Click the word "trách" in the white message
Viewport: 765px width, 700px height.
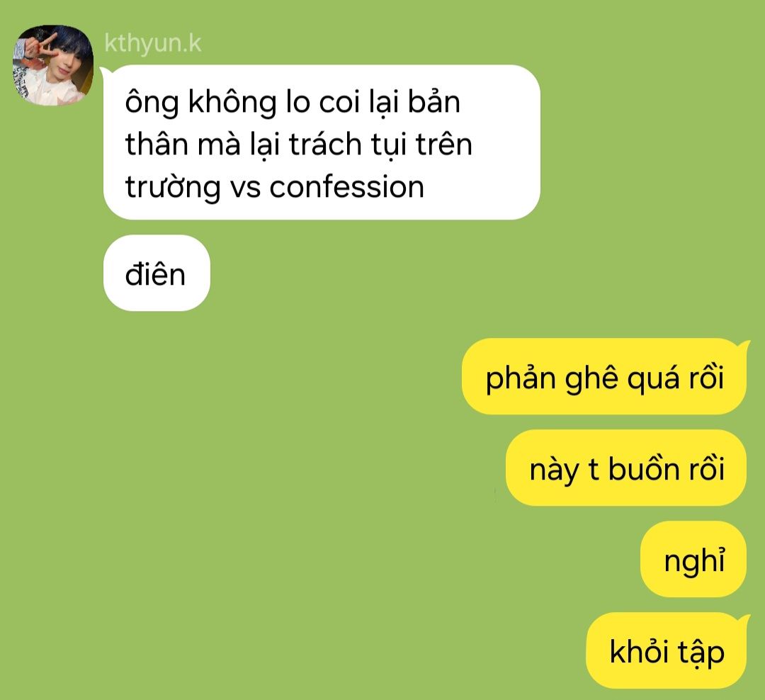tap(325, 145)
